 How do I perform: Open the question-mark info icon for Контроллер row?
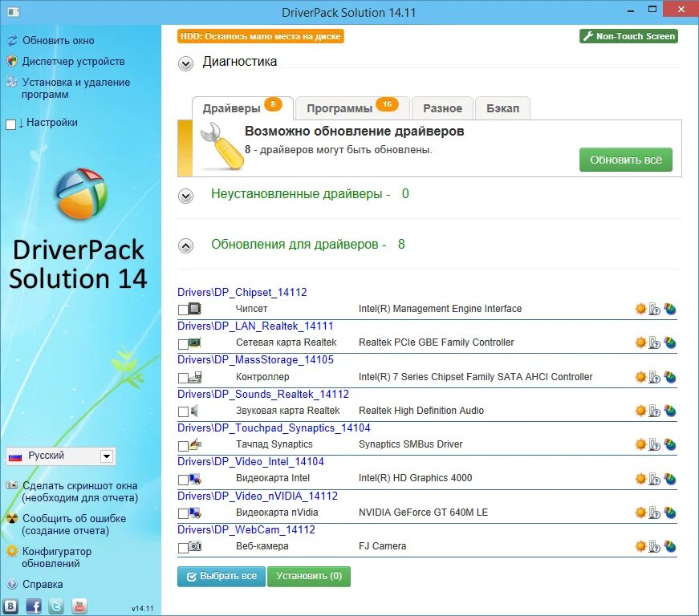[x=654, y=377]
